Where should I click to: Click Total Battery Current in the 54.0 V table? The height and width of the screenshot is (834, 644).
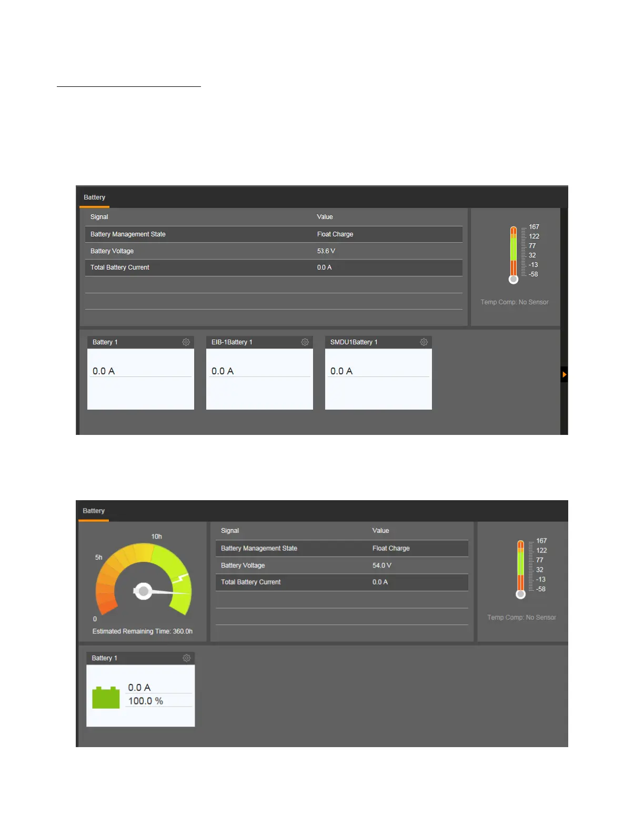[251, 582]
